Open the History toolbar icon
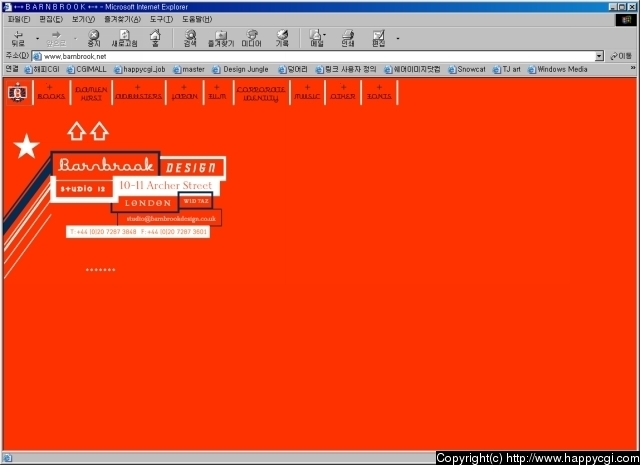Screen dimensions: 640x465 coord(282,38)
